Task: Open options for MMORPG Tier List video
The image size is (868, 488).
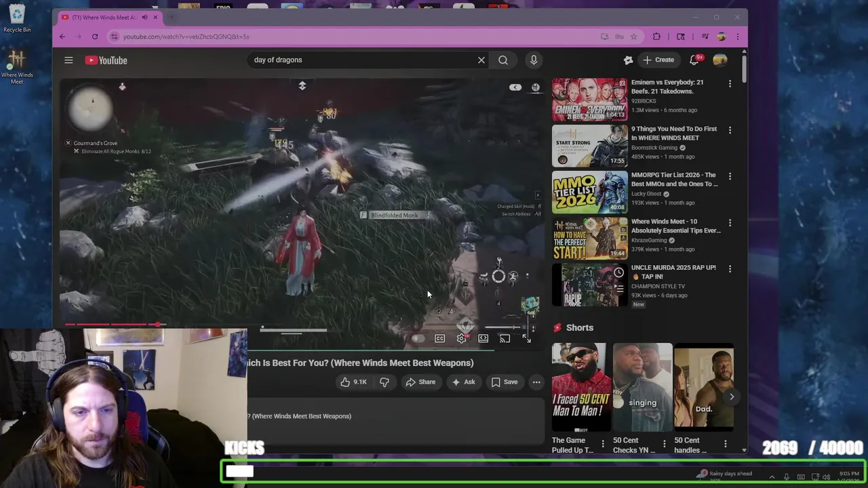Action: 730,176
